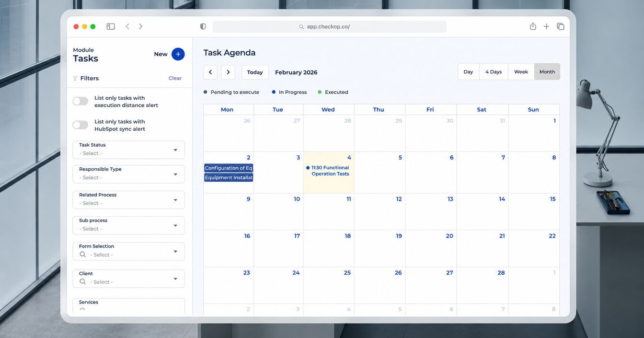Click the Executed green legend dot
Screen dimensions: 644x338
click(x=320, y=92)
